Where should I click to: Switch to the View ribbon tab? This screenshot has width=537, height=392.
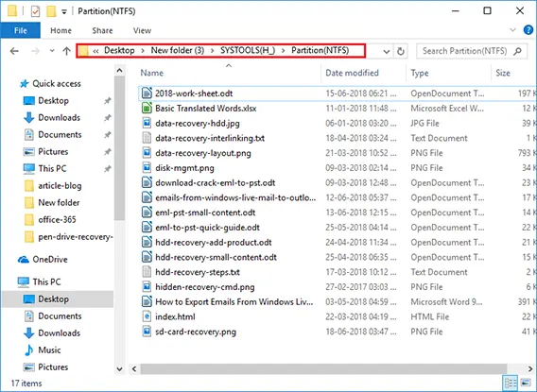tap(142, 30)
